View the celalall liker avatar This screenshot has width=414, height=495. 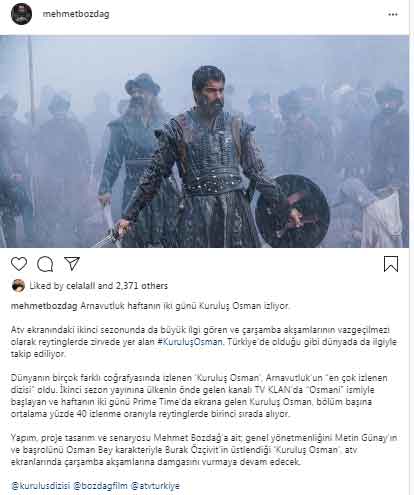[18, 286]
